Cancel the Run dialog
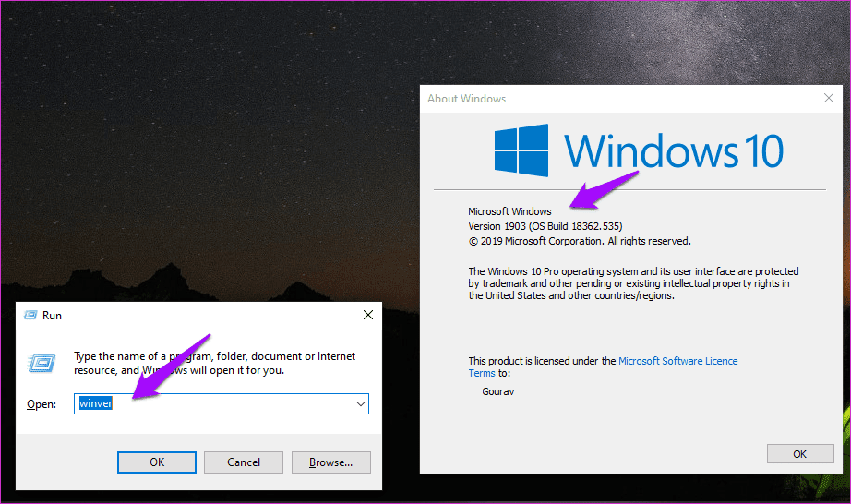The width and height of the screenshot is (851, 504). [x=243, y=462]
